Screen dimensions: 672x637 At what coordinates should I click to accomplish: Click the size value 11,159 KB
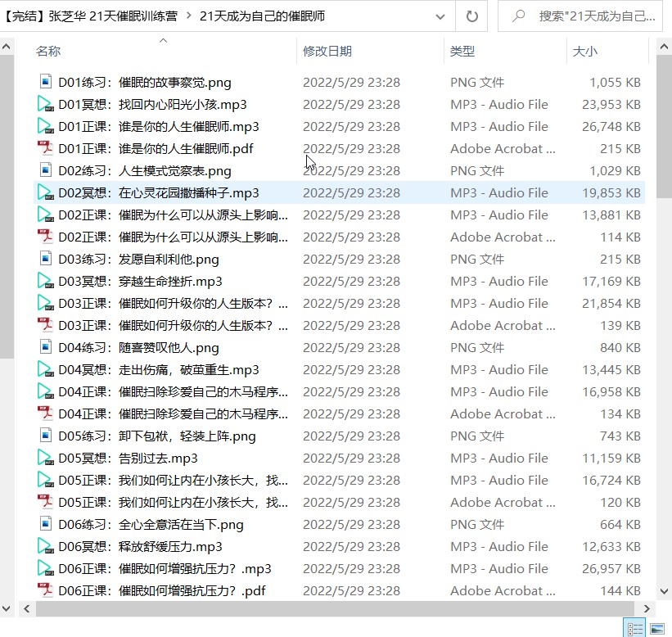[x=611, y=458]
